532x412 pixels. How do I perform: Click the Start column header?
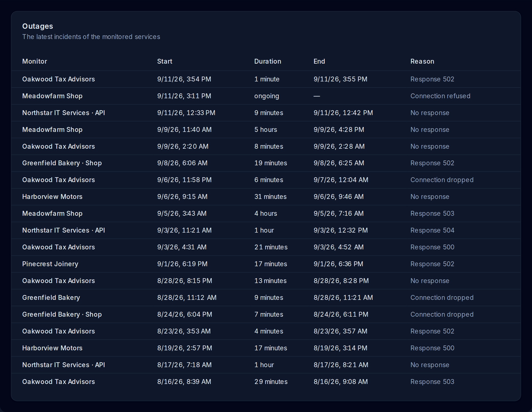165,61
